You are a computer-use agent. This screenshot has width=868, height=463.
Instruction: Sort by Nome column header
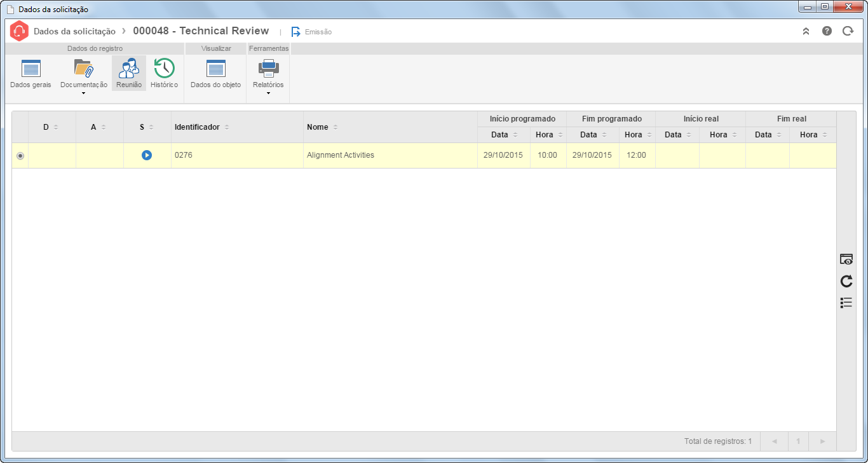(x=390, y=127)
